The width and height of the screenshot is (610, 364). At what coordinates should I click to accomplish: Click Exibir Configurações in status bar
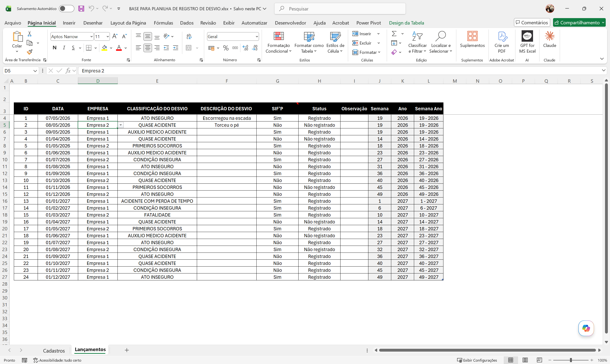pos(477,360)
